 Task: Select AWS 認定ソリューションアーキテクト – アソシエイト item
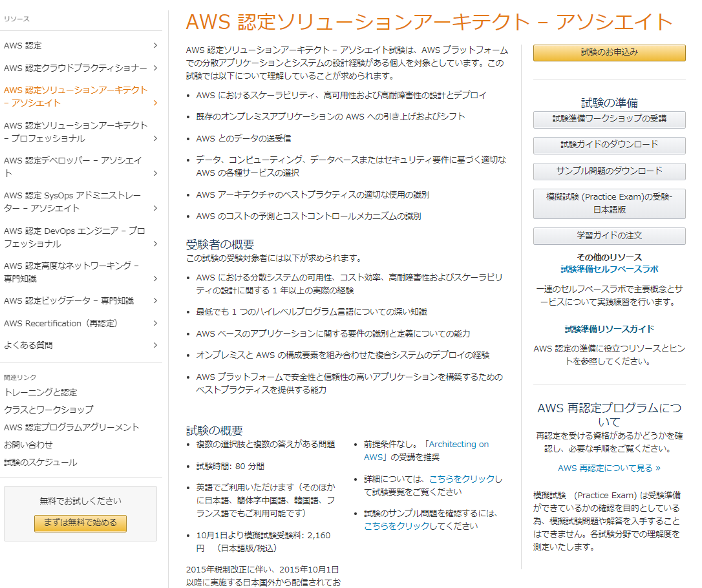[75, 96]
